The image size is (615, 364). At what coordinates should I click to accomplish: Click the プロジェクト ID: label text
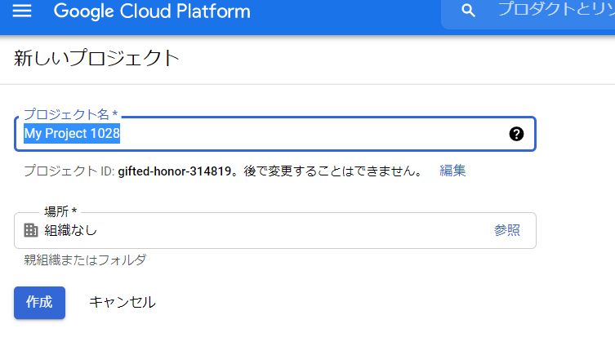69,171
